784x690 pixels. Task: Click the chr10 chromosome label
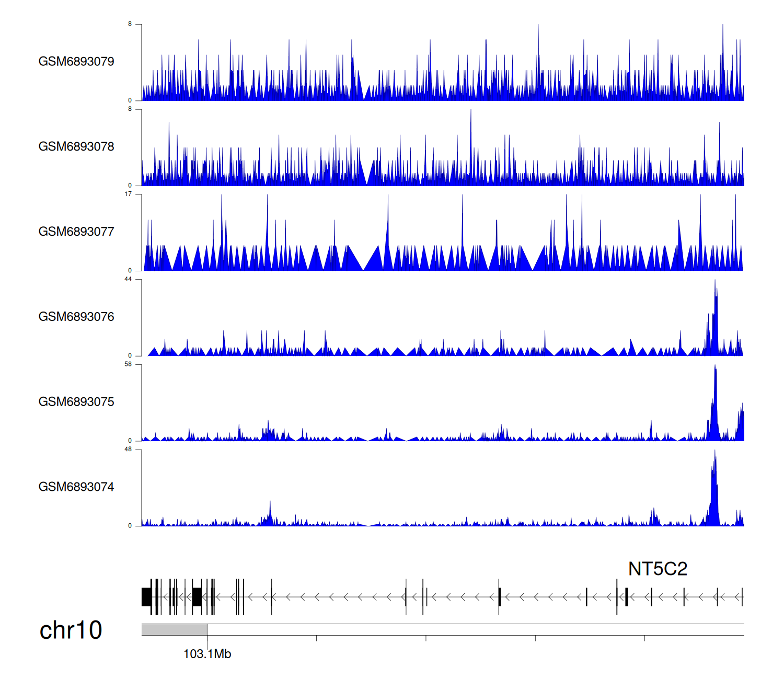[71, 630]
